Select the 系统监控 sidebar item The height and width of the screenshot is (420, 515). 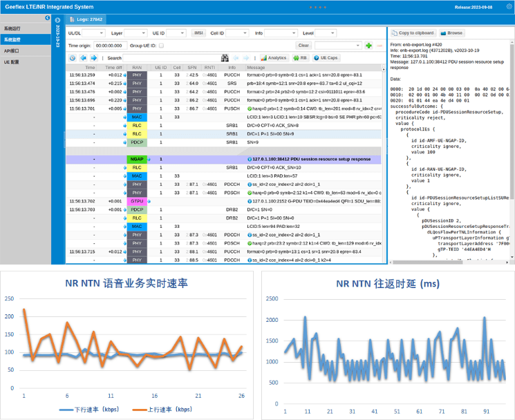(x=12, y=40)
